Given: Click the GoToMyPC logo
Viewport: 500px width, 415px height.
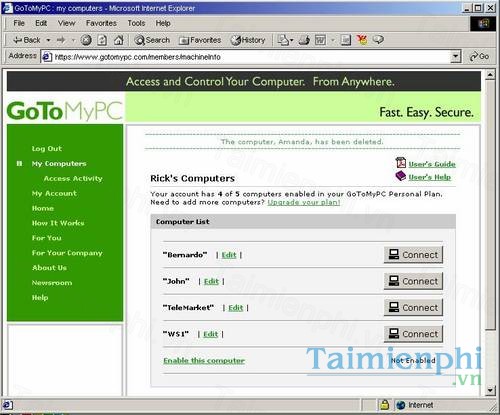Looking at the screenshot, I should coord(65,111).
